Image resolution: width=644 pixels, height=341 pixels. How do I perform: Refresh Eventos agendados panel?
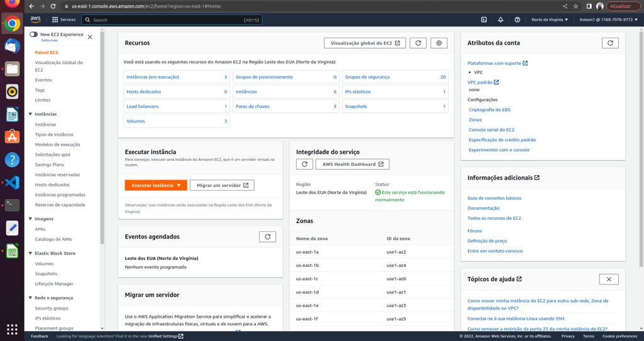click(267, 237)
